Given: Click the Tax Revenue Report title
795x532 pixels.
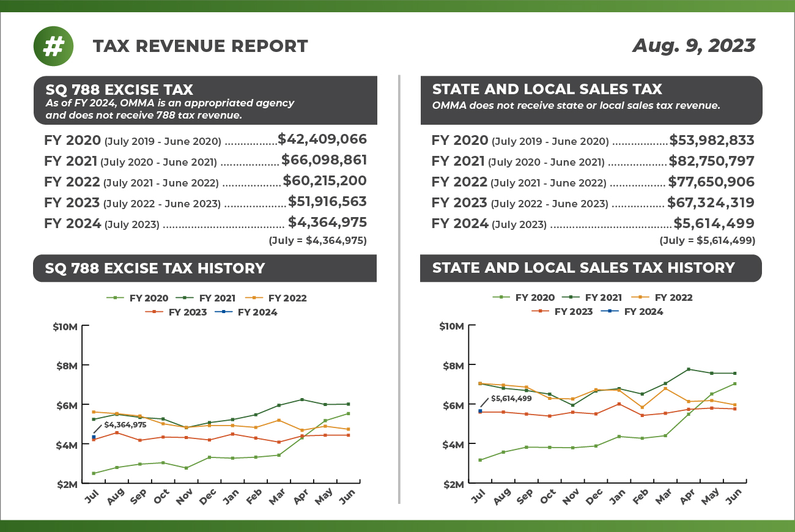Looking at the screenshot, I should [x=200, y=46].
